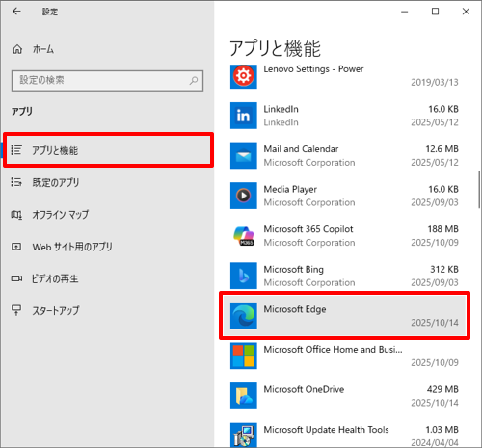
Task: Click the 2019/03/13 install date
Action: click(x=435, y=83)
